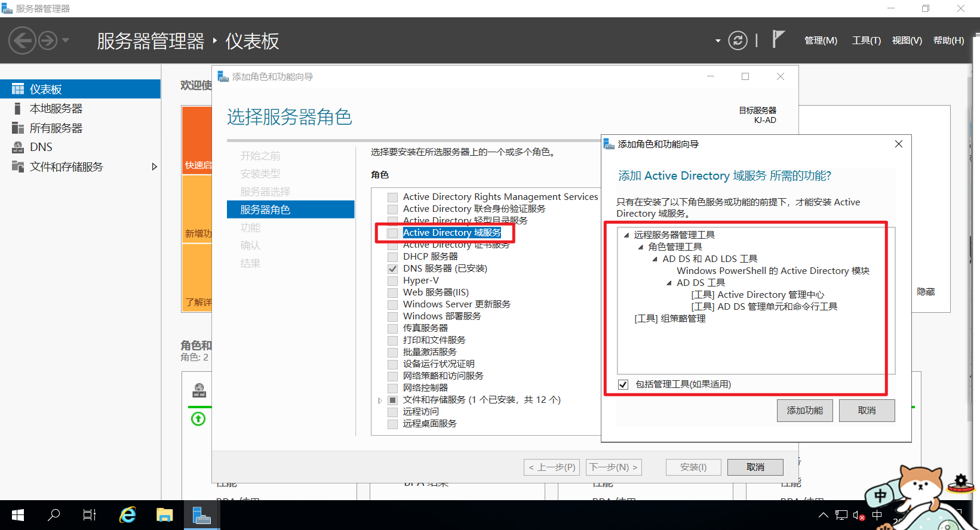The image size is (980, 530).
Task: Expand 文件和存储服务 role in list
Action: tap(380, 400)
